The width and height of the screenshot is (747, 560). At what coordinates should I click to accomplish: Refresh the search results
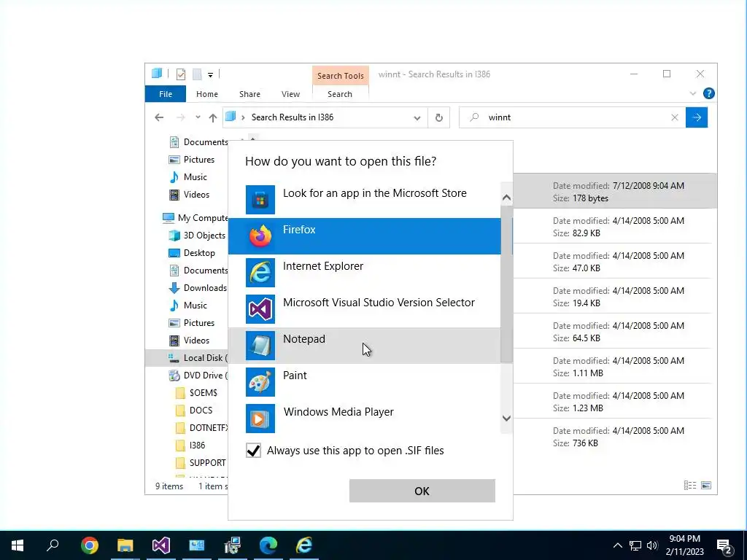[x=438, y=117]
